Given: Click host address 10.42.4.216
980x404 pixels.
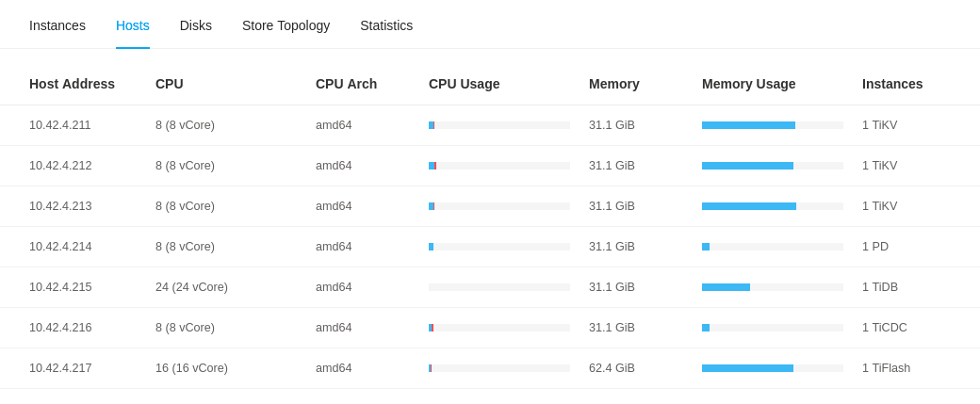Looking at the screenshot, I should (60, 328).
